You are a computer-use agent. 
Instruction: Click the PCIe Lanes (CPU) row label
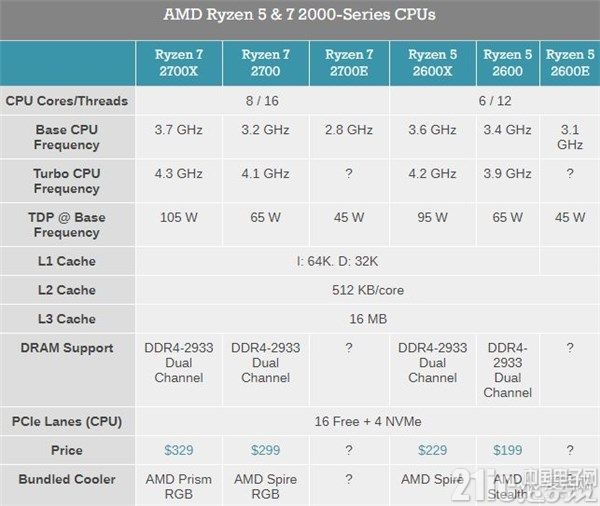click(67, 421)
